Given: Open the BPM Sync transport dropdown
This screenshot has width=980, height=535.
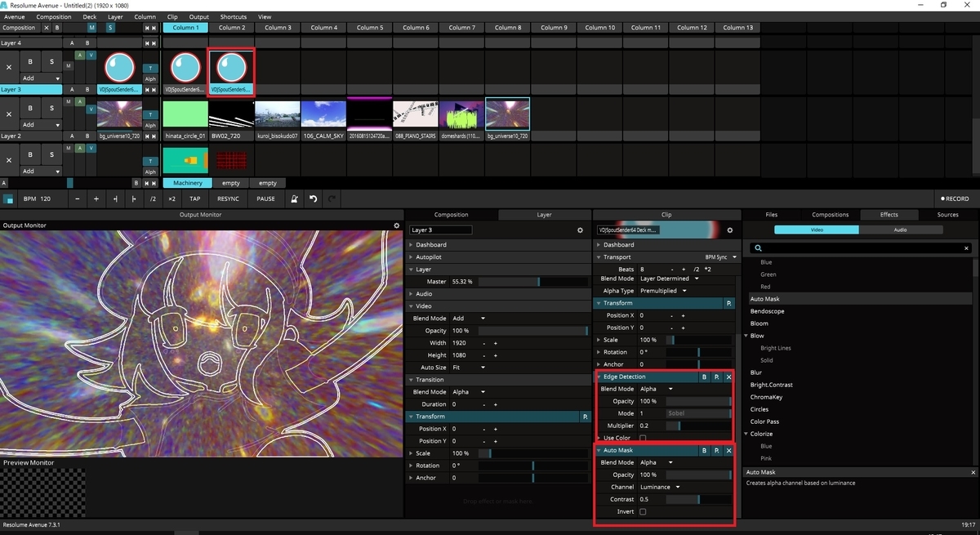Looking at the screenshot, I should [721, 256].
